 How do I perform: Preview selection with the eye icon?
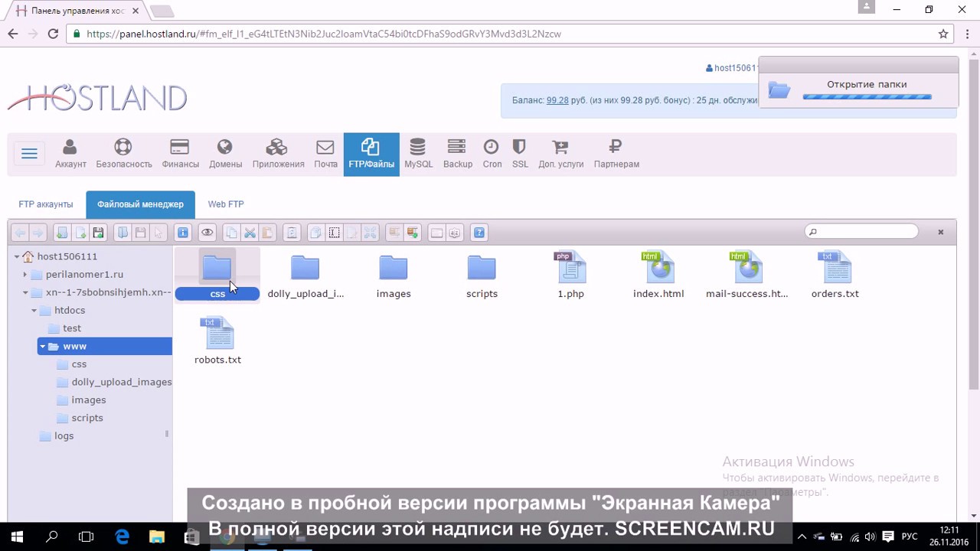pyautogui.click(x=207, y=233)
